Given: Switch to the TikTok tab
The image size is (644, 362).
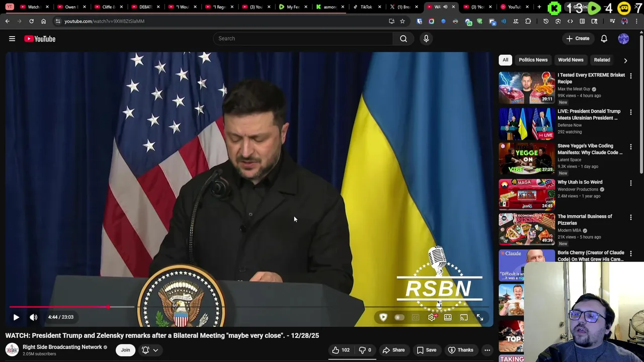Looking at the screenshot, I should [366, 7].
